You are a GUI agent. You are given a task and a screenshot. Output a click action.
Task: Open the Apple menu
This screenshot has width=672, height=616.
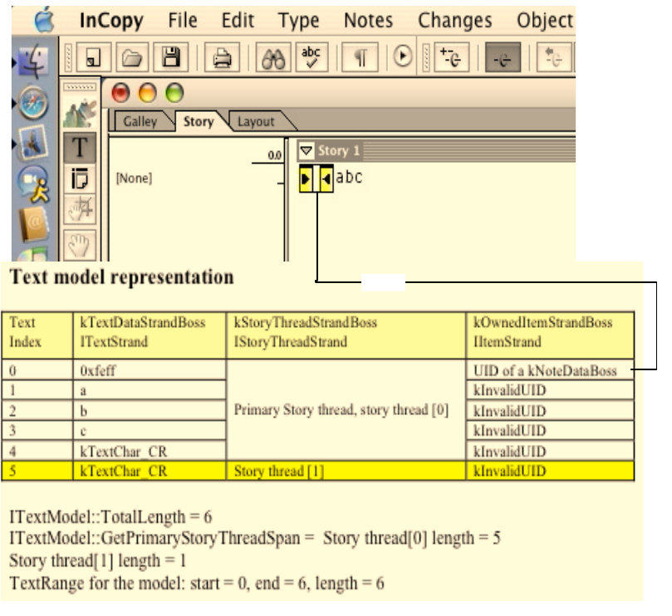coord(45,20)
